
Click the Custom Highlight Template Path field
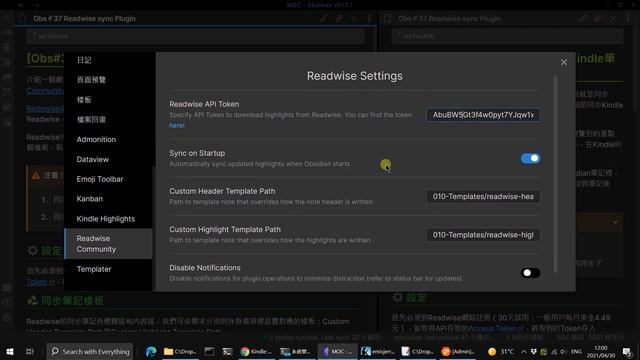(483, 235)
